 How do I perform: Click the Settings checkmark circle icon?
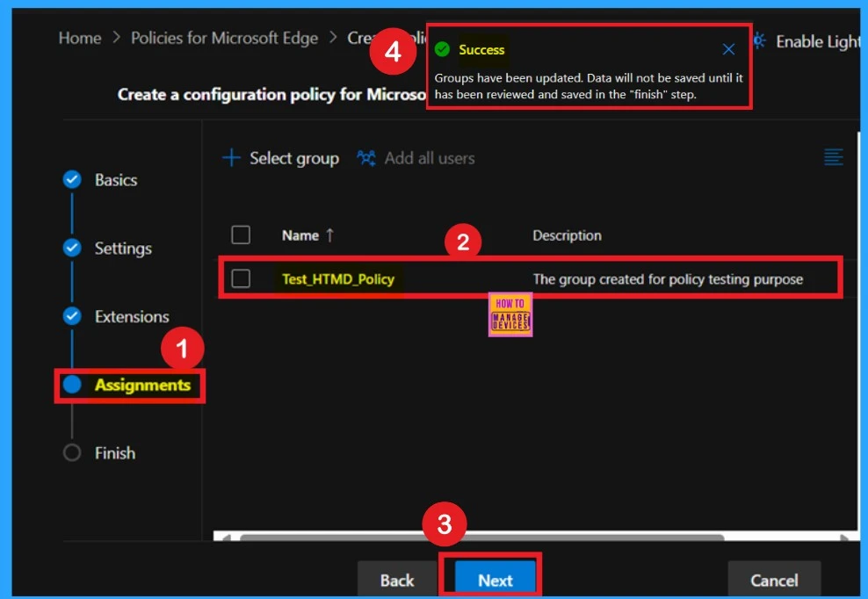(72, 248)
